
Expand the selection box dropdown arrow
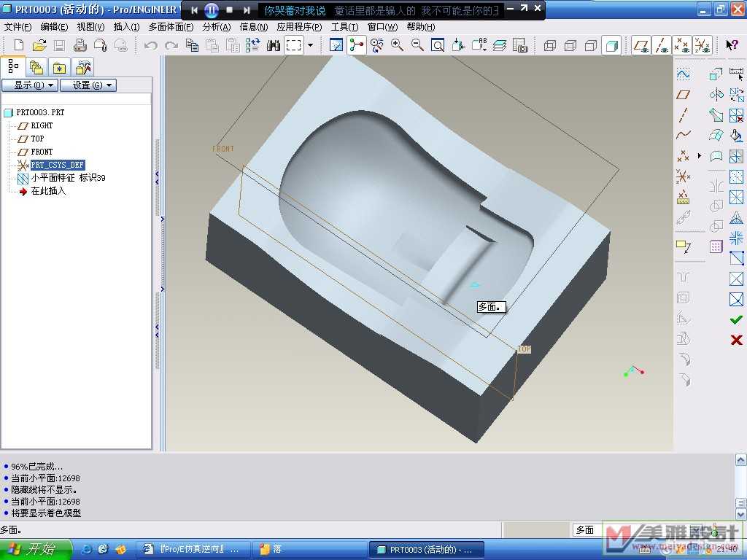(310, 45)
